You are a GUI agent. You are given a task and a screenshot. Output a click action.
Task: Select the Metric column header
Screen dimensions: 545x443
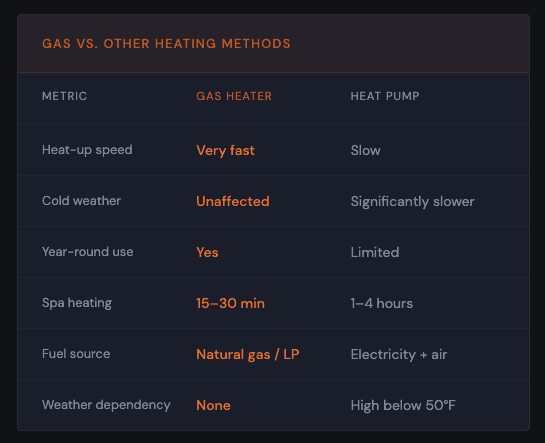[x=64, y=96]
